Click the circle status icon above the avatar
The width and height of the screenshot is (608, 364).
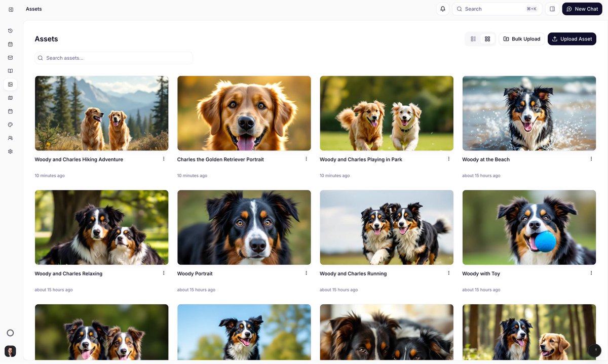point(10,333)
